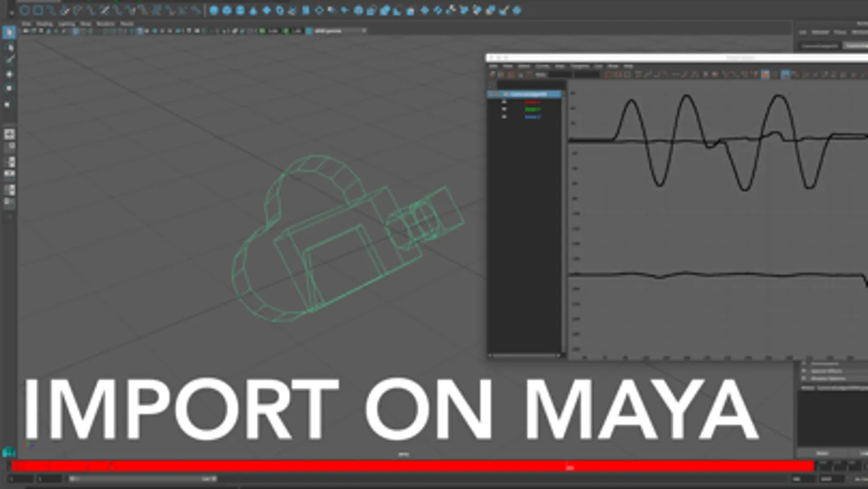This screenshot has height=489, width=868.
Task: Activate the Rotate tool in the toolbox
Action: click(x=9, y=88)
